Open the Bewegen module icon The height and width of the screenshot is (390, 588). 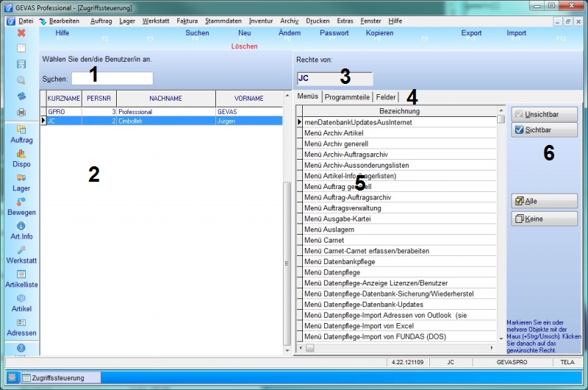pos(21,207)
